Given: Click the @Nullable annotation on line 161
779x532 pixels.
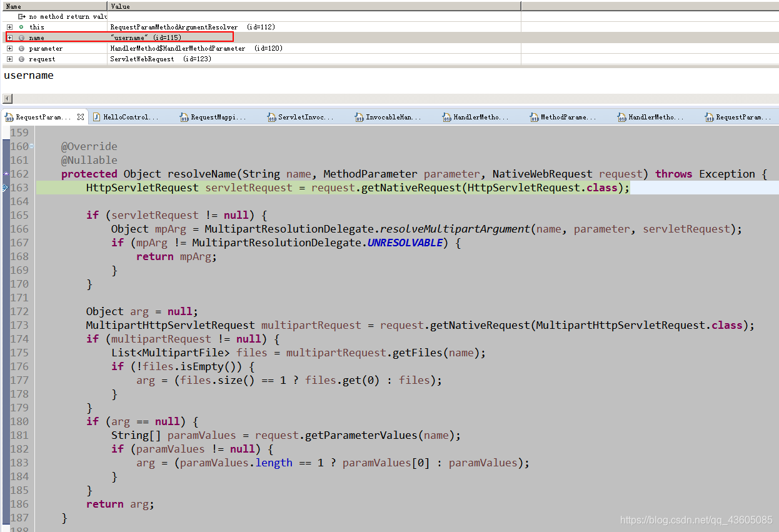Looking at the screenshot, I should coord(89,160).
